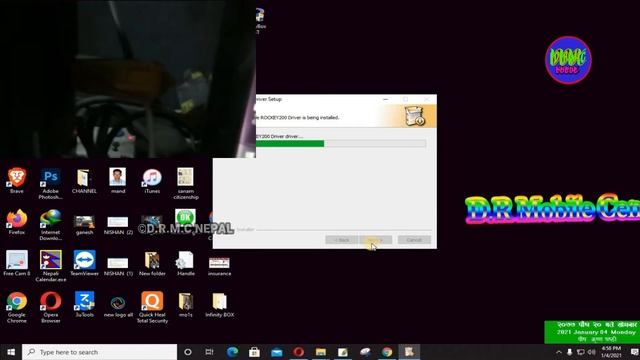Open the Mail app on the taskbar

(276, 352)
